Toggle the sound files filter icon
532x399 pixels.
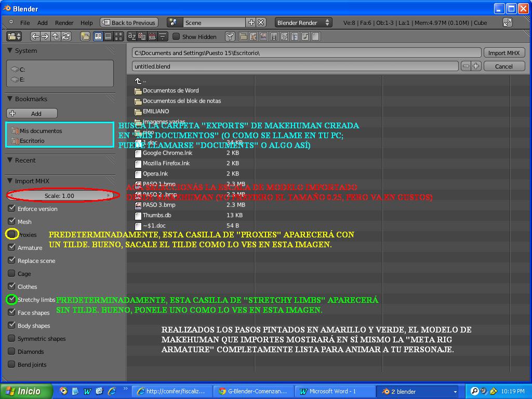(305, 36)
